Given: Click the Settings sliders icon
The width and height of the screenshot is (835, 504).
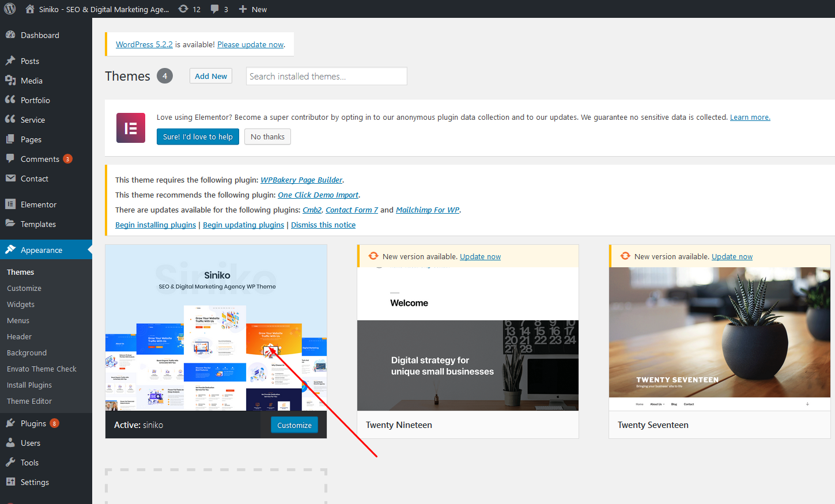Looking at the screenshot, I should (x=10, y=482).
